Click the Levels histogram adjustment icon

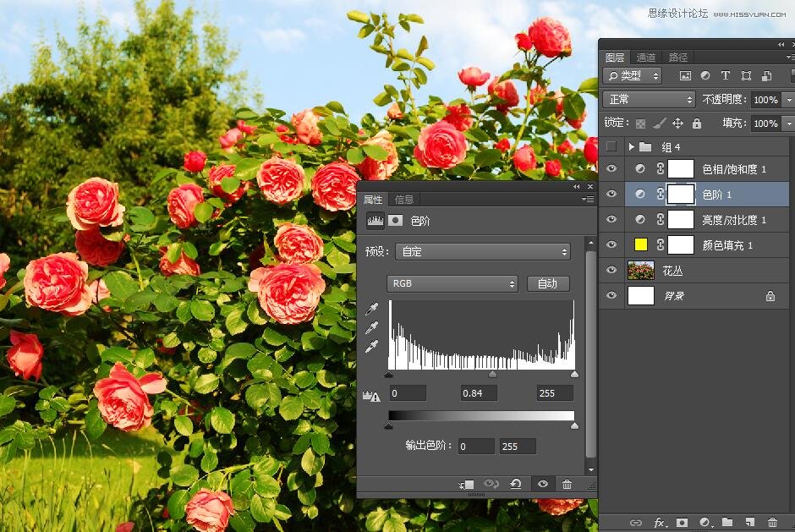[x=376, y=220]
